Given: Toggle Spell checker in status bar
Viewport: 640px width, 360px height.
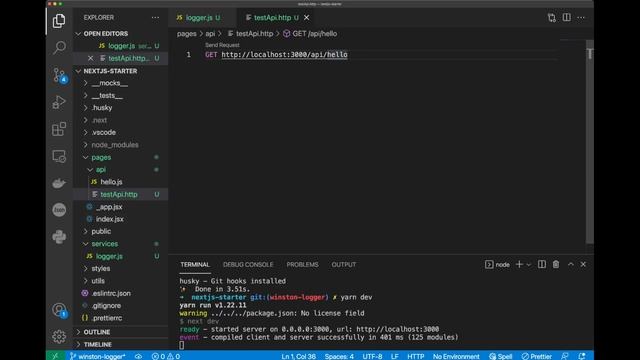Looking at the screenshot, I should (501, 356).
